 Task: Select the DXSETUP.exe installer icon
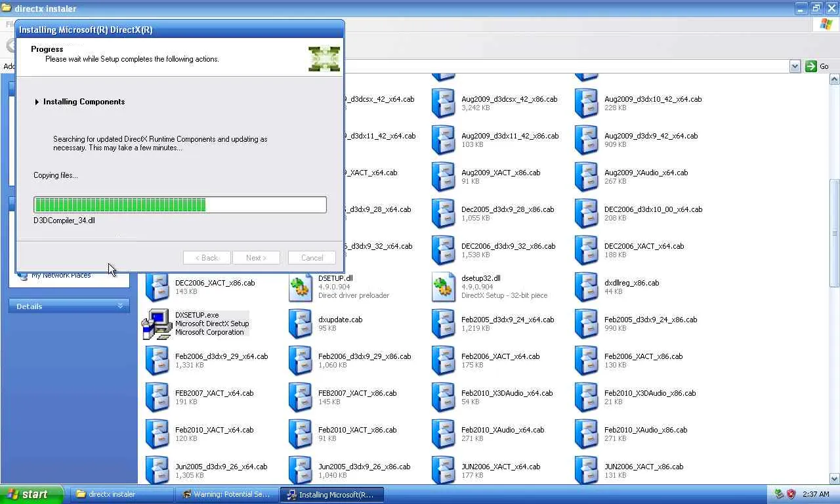[157, 324]
